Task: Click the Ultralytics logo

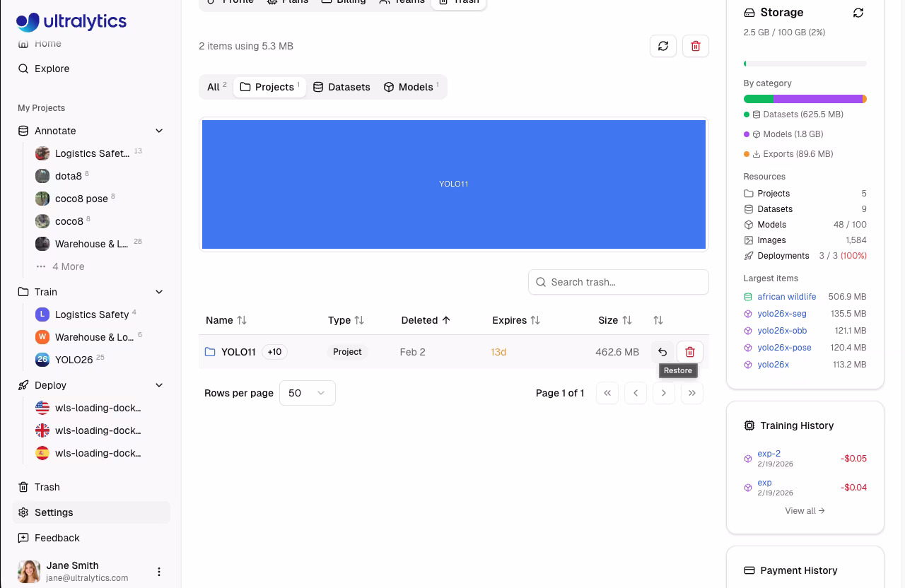Action: (x=71, y=22)
